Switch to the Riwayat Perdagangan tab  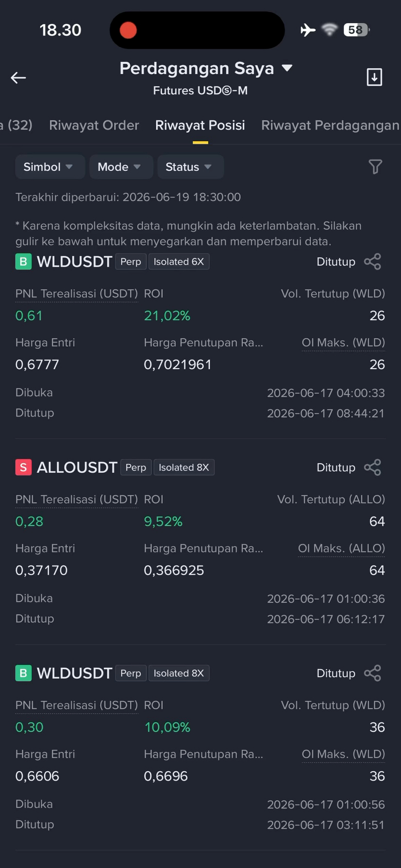330,125
